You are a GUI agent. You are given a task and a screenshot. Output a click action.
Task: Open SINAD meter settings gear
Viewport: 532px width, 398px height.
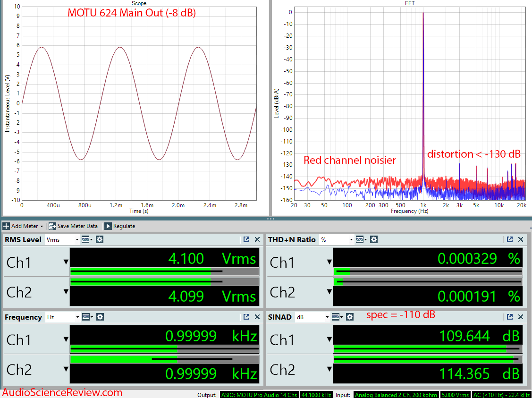coord(349,317)
